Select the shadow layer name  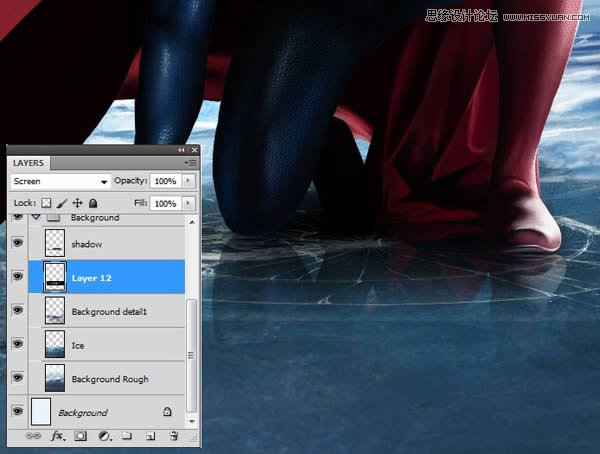tap(87, 244)
